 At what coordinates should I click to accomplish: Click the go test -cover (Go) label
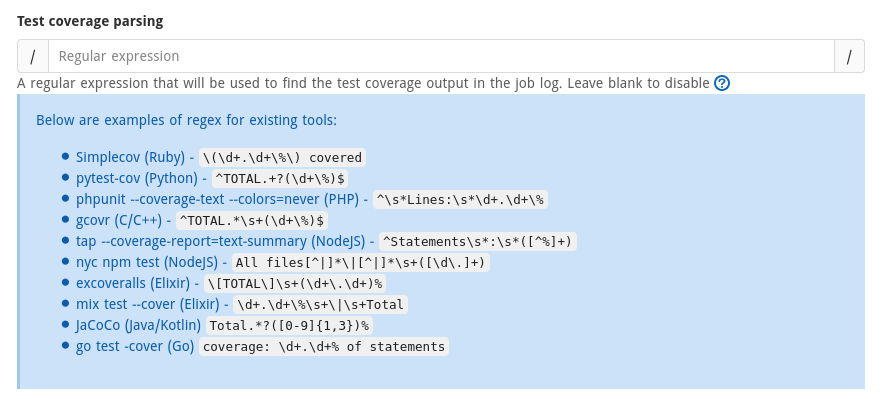tap(135, 346)
